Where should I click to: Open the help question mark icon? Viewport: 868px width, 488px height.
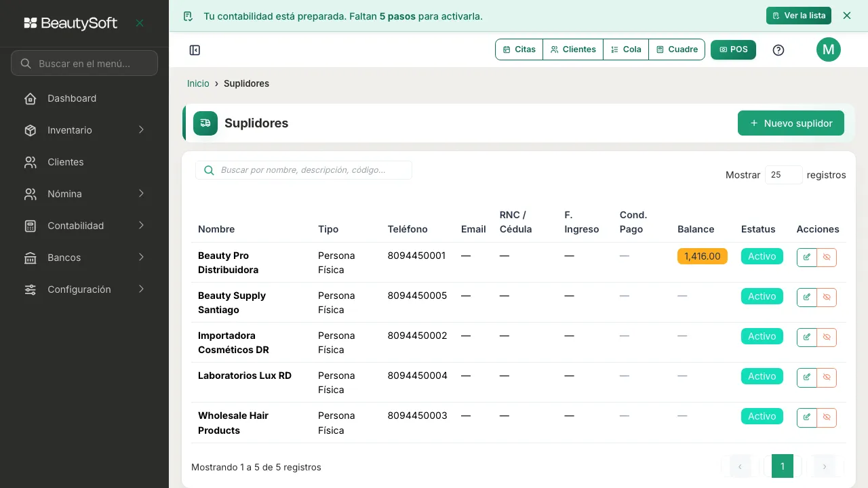(778, 50)
